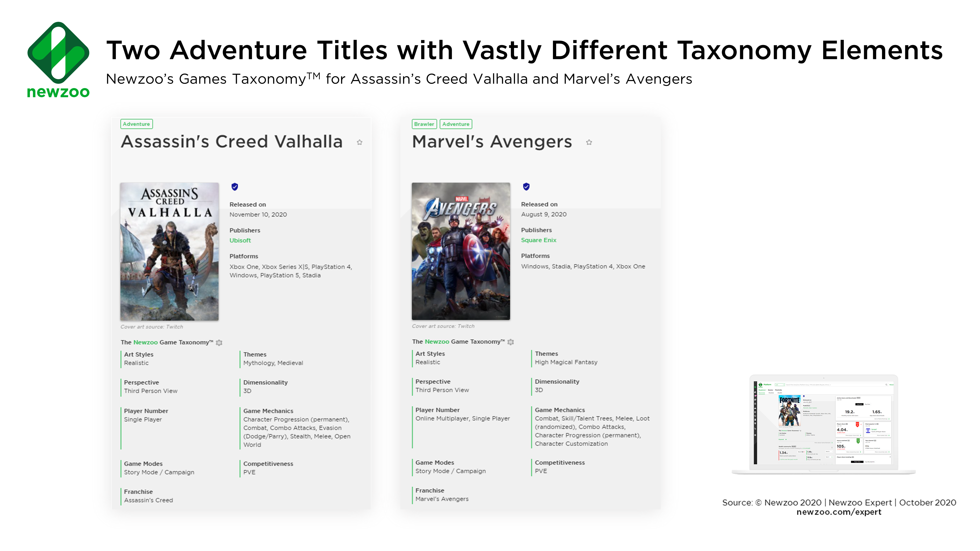Click the verified shield badge for Avengers
980x551 pixels.
pyautogui.click(x=526, y=186)
